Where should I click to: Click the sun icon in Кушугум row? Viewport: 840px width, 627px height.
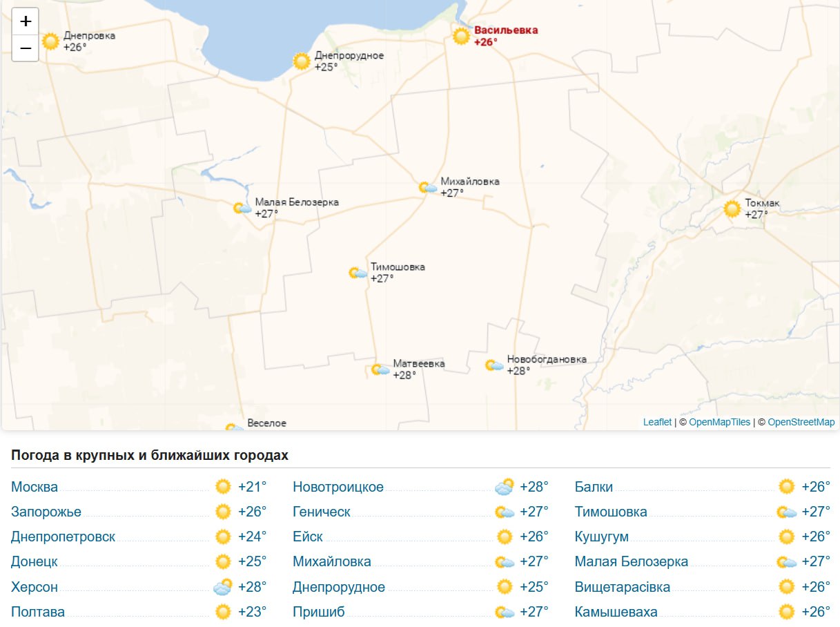pos(787,537)
